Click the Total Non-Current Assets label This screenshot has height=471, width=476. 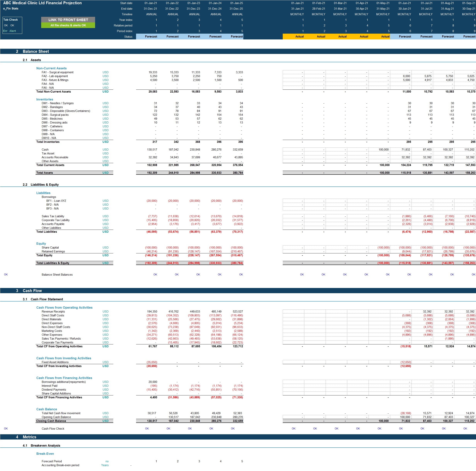[x=54, y=92]
